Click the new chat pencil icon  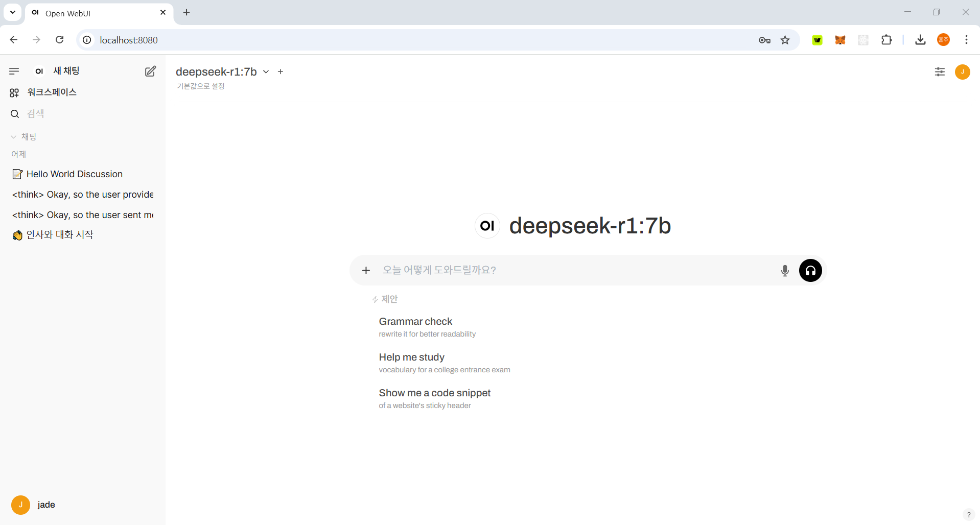click(150, 71)
